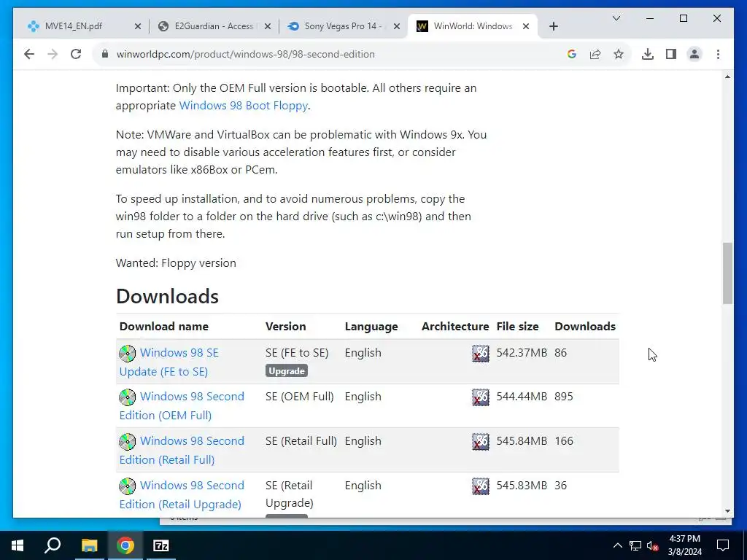This screenshot has height=560, width=747.
Task: Click the SE (Retail Full) version cell
Action: (x=301, y=441)
